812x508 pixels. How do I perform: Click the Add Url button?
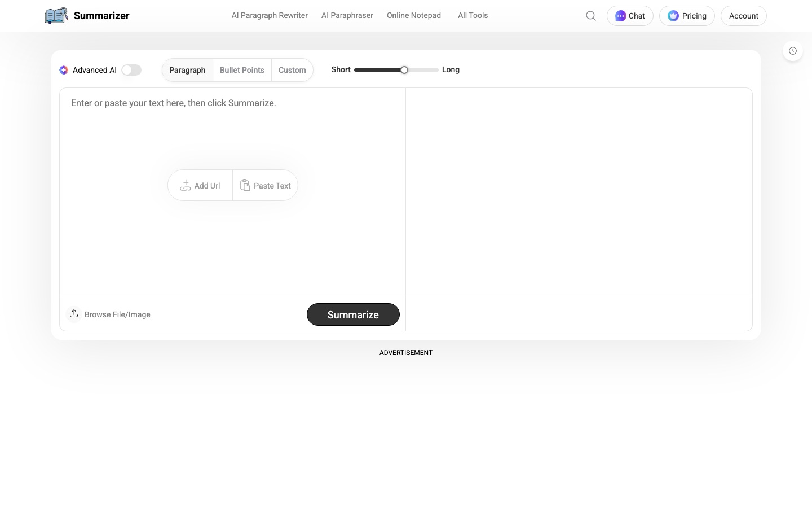200,185
